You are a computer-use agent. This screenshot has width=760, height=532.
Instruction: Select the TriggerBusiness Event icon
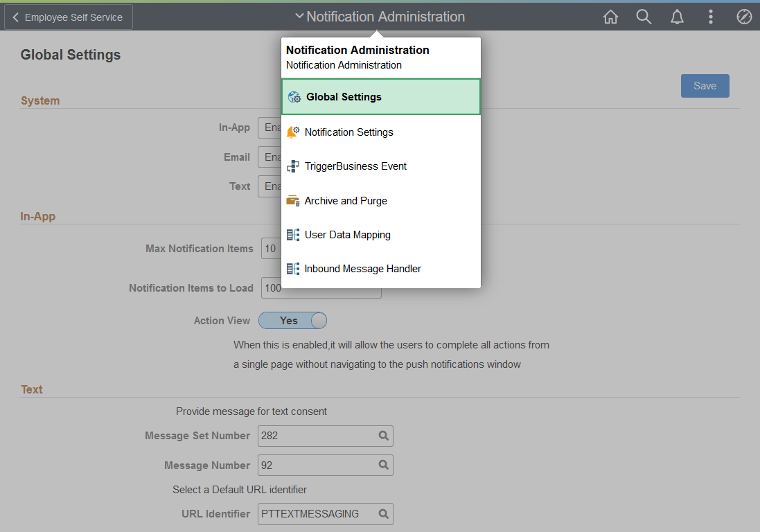(x=293, y=166)
